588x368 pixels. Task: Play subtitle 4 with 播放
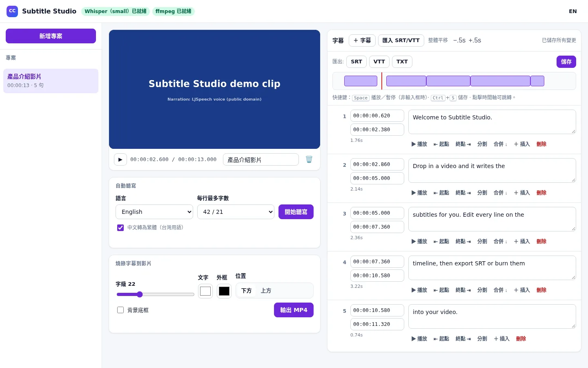click(419, 290)
